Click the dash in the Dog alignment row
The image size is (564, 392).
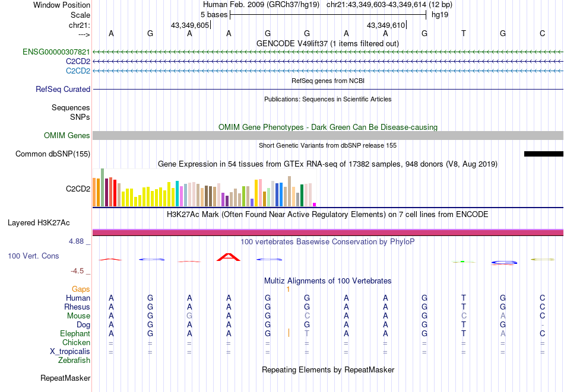tap(542, 325)
